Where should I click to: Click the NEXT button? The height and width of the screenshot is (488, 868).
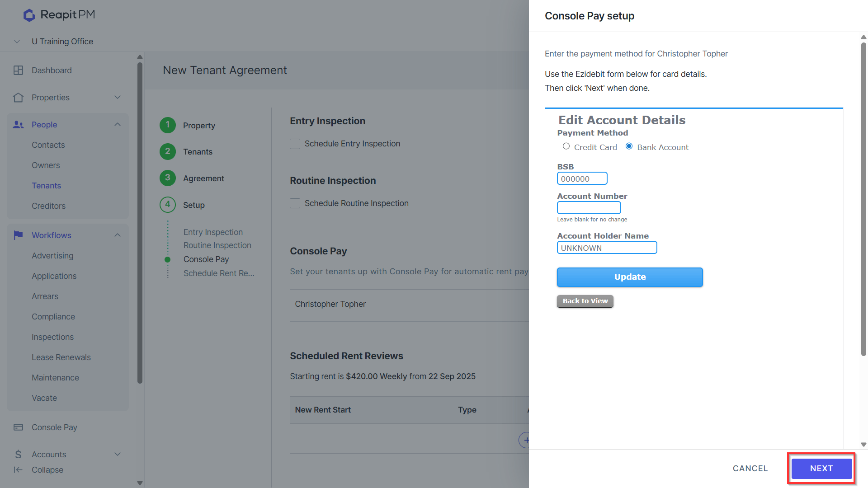(821, 469)
